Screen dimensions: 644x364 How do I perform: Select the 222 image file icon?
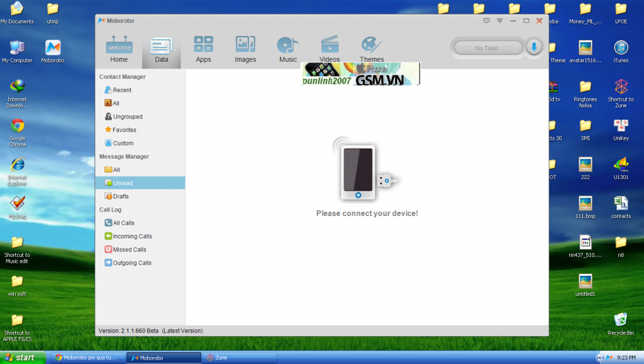(x=586, y=169)
